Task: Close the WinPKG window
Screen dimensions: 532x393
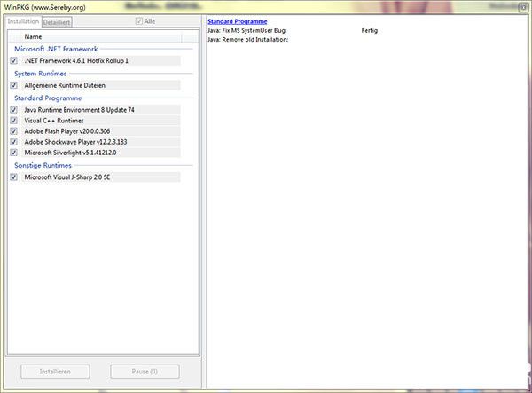Action: click(523, 7)
